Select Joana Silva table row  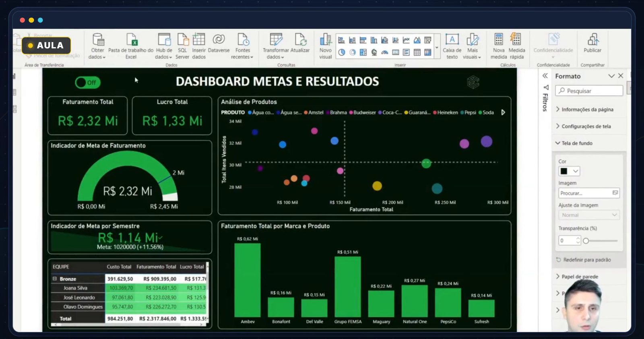click(129, 288)
